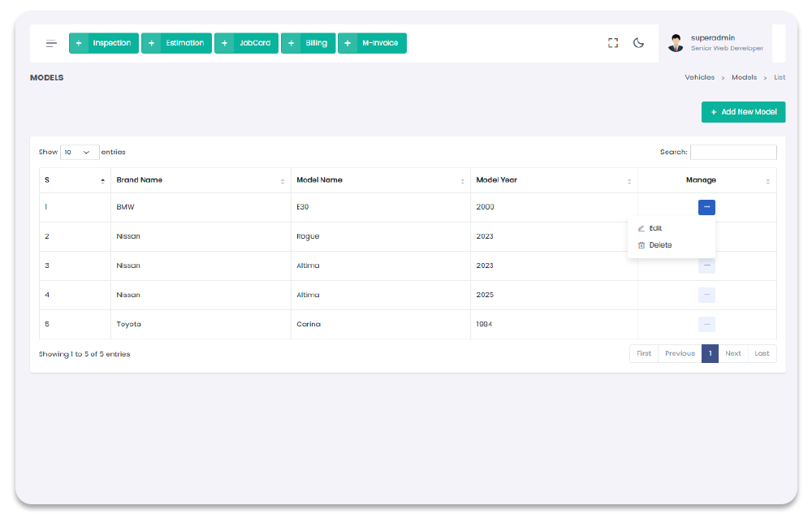Click the hamburger menu icon
This screenshot has width=812, height=514.
tap(51, 44)
